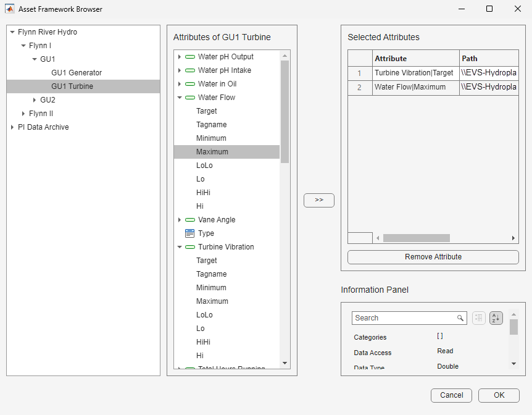Toggle alphabetical sorting in the Information Panel
Image resolution: width=532 pixels, height=415 pixels.
pyautogui.click(x=496, y=317)
